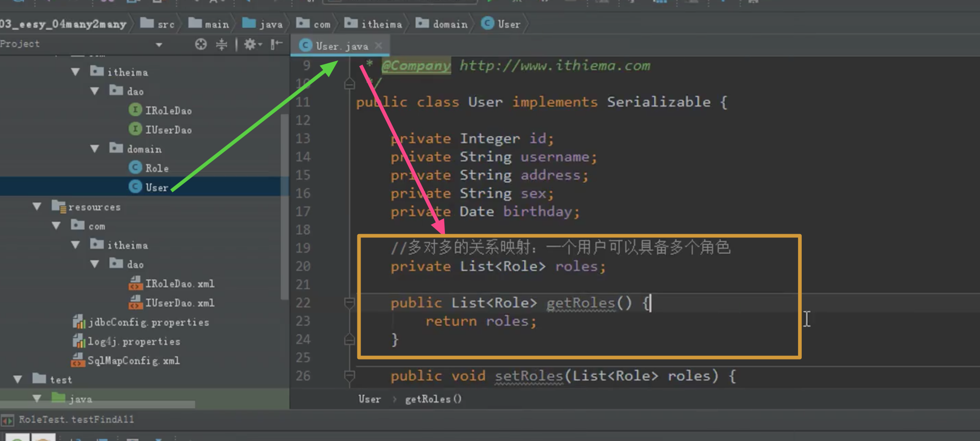Click the 'birthday' field name
The width and height of the screenshot is (980, 441).
(537, 211)
